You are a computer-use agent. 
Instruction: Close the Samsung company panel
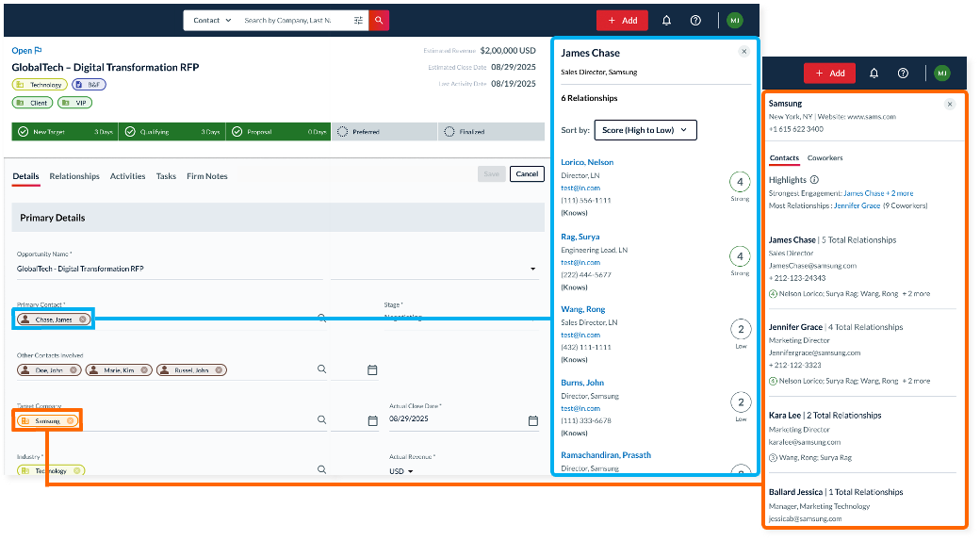coord(950,105)
